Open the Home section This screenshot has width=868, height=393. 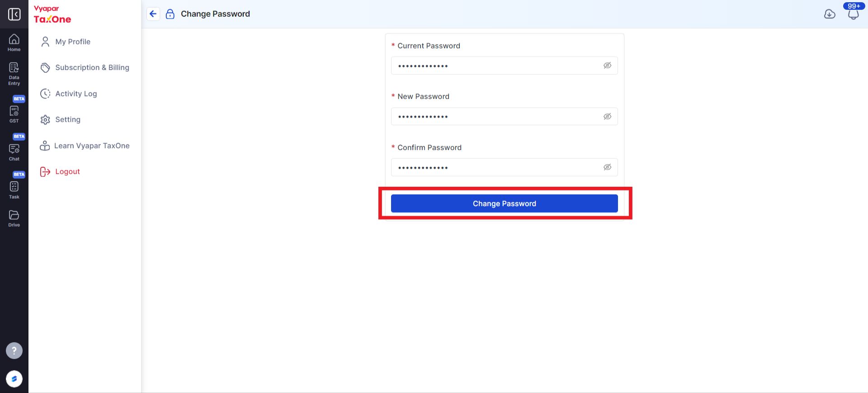[14, 43]
